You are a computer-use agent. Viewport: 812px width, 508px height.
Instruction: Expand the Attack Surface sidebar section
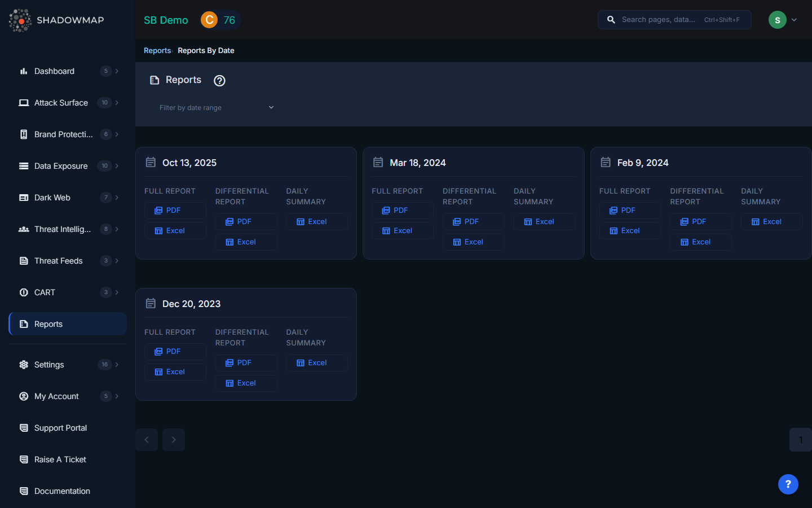117,103
